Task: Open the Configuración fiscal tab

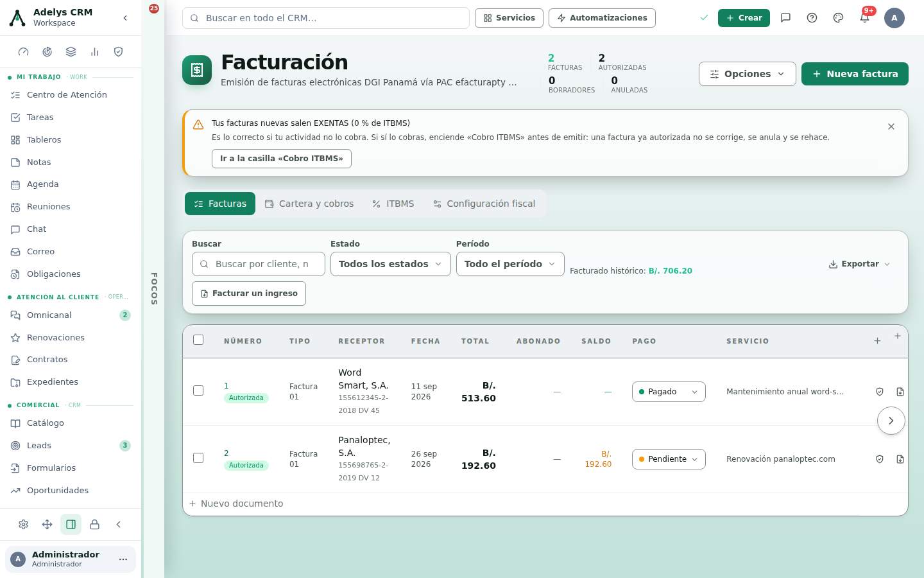Action: pos(484,204)
